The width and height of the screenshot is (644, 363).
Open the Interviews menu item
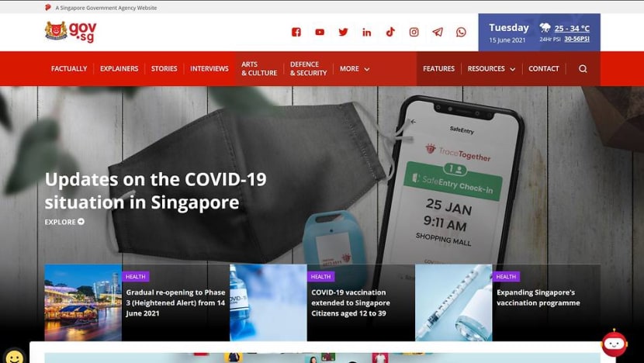(x=209, y=68)
